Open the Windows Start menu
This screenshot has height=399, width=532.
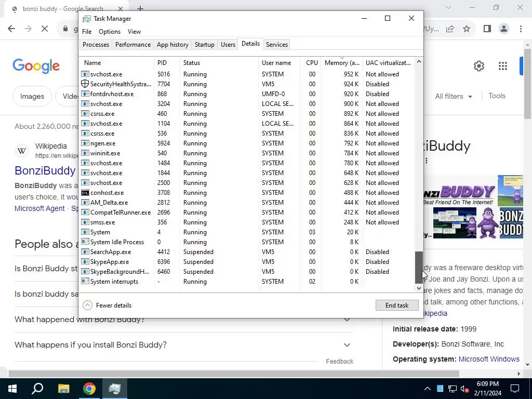tap(12, 389)
